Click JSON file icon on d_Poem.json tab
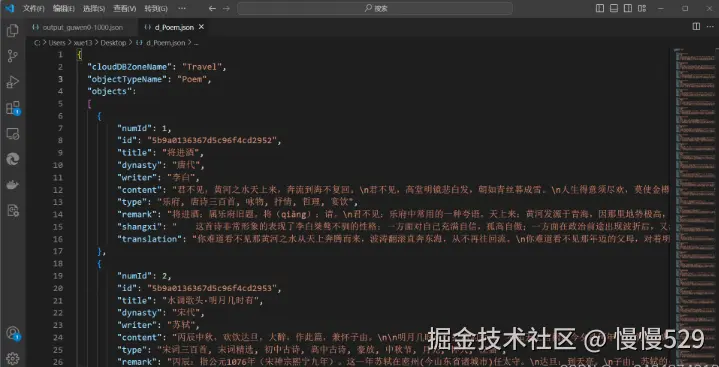The image size is (719, 367). click(x=147, y=28)
